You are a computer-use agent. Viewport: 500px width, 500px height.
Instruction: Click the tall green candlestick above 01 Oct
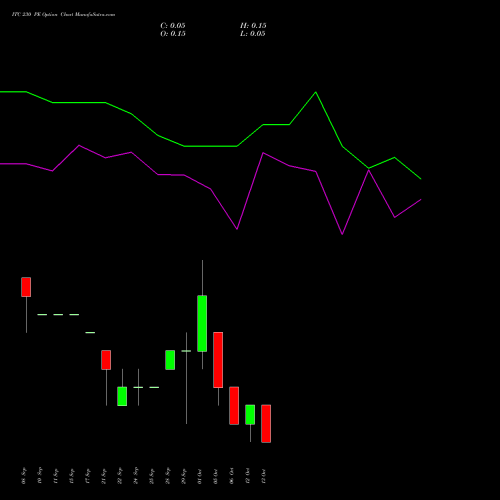pos(202,323)
